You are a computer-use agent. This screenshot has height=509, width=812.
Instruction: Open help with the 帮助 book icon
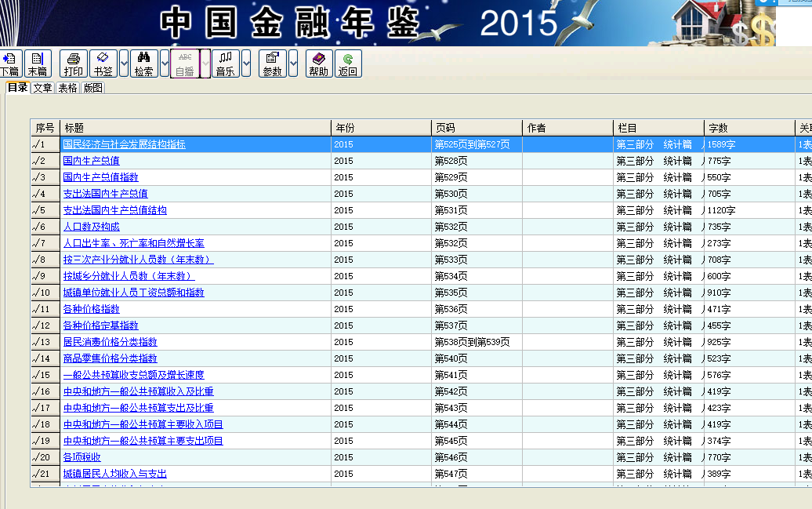tap(319, 64)
